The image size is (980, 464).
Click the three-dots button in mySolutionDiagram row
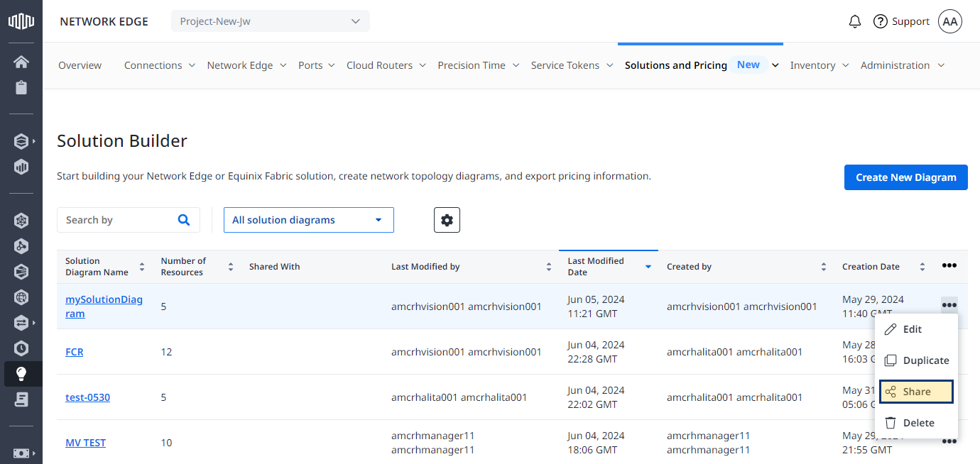[x=949, y=305]
